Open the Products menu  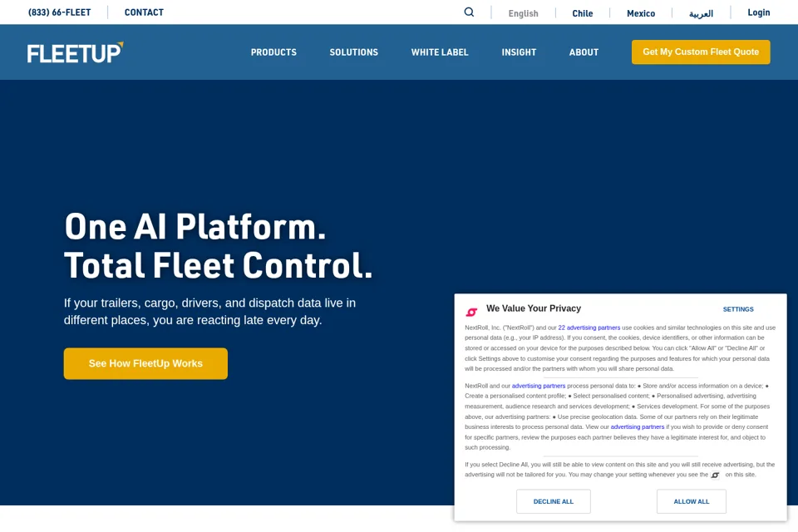pos(273,52)
